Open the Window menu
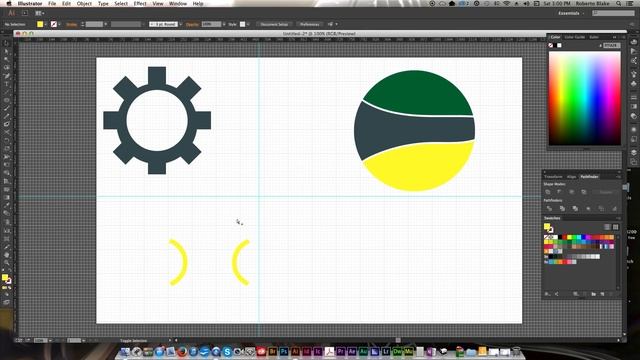Screen dimensions: 640x360 178,4
